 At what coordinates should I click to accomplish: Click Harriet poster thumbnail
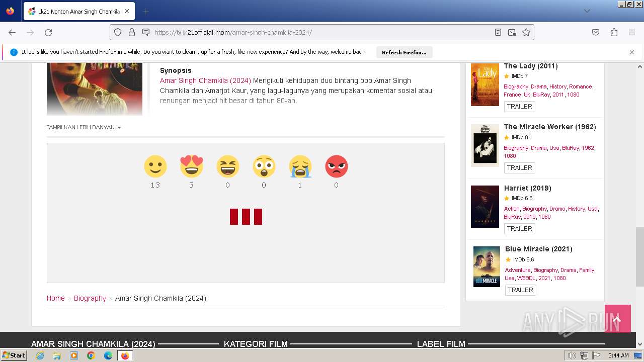pyautogui.click(x=485, y=207)
